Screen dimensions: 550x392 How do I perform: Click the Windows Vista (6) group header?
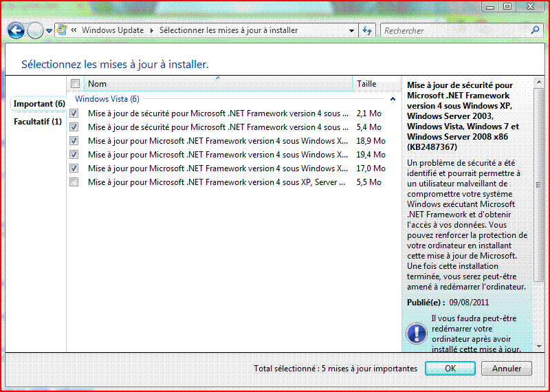click(107, 99)
